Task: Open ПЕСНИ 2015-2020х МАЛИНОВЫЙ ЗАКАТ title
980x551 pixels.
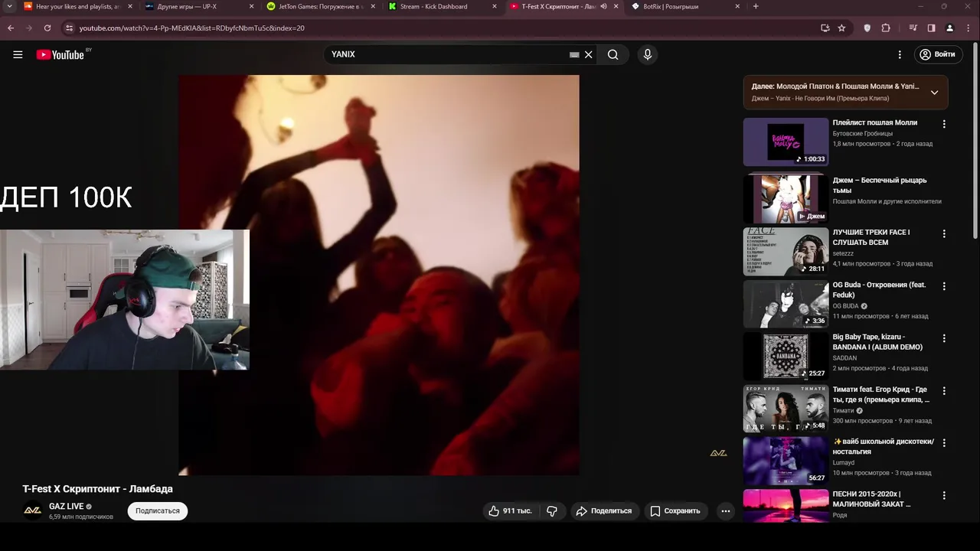Action: [x=872, y=499]
